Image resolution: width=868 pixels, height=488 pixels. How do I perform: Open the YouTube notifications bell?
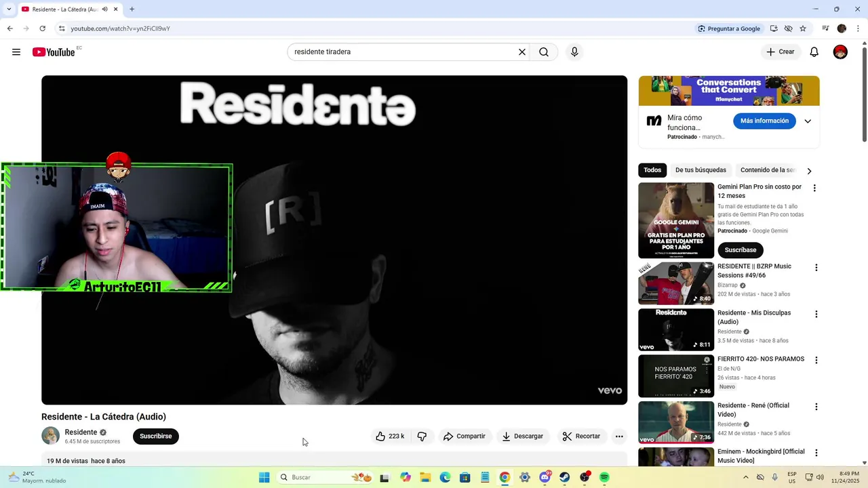click(814, 52)
